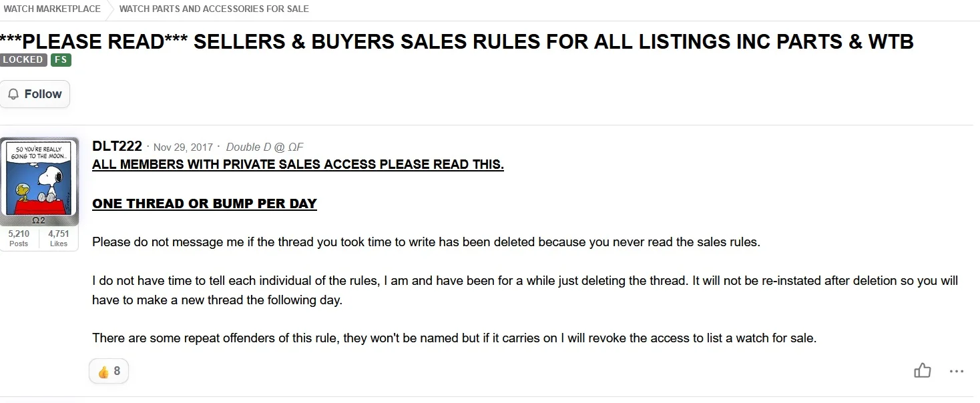Go to Watch Parts and Accessories For Sale breadcrumb
This screenshot has height=403, width=980.
[214, 9]
